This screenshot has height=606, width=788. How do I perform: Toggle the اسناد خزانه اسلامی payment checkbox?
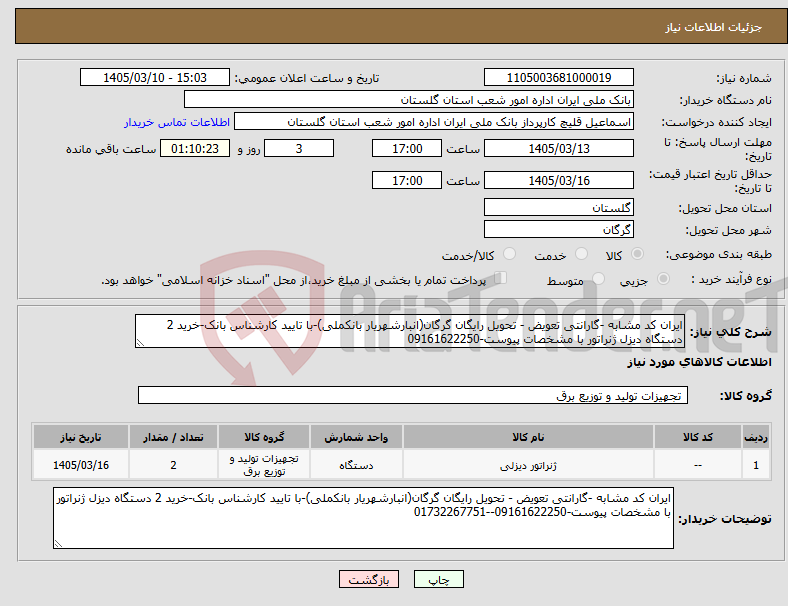pos(501,277)
